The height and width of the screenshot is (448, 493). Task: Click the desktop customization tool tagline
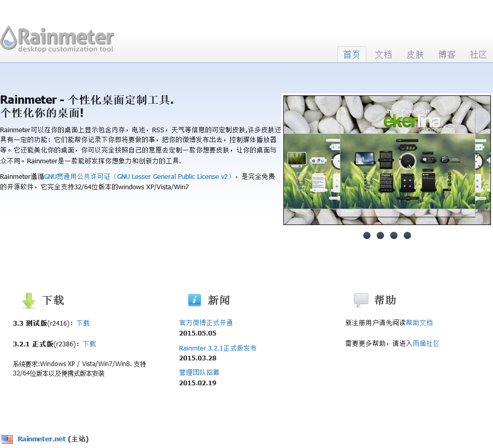(66, 49)
